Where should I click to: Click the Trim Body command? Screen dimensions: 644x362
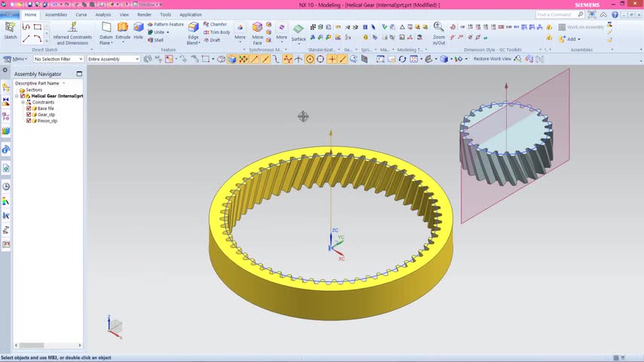click(217, 32)
